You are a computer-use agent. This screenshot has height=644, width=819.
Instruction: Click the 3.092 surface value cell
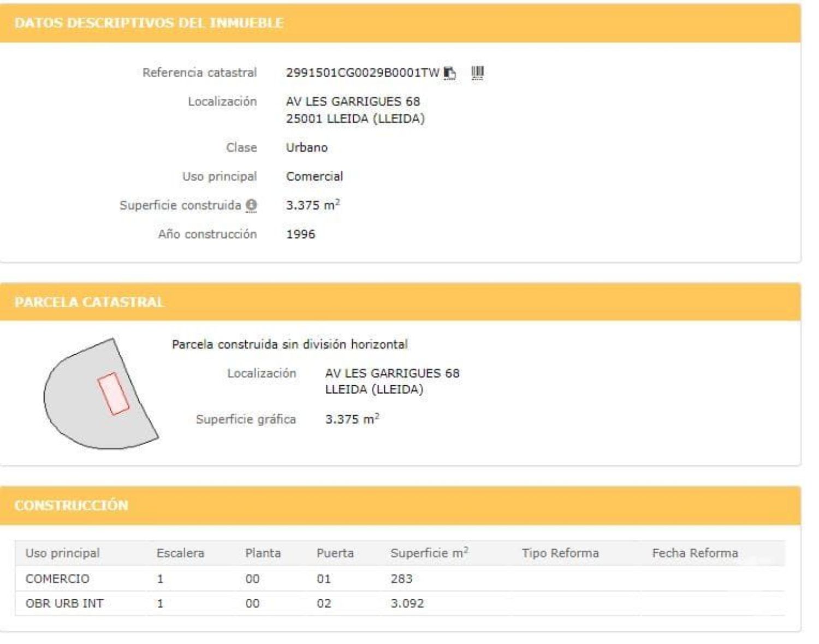pos(407,604)
